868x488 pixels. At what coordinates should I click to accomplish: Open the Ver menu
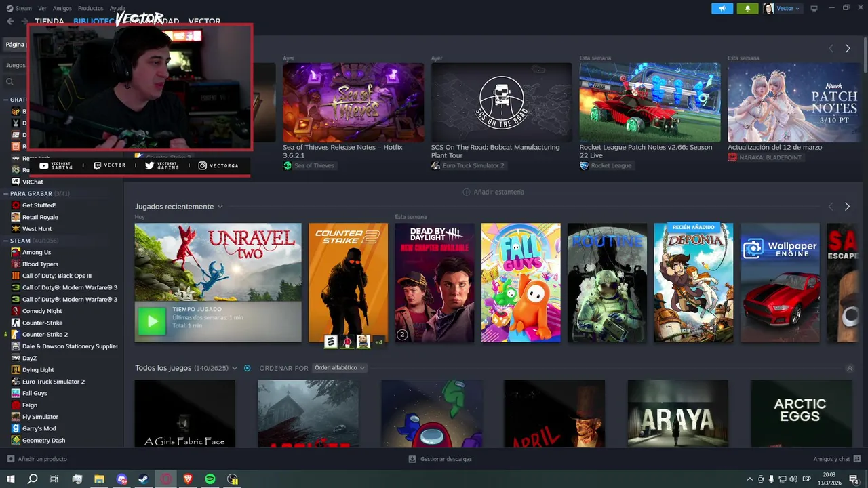pos(43,8)
